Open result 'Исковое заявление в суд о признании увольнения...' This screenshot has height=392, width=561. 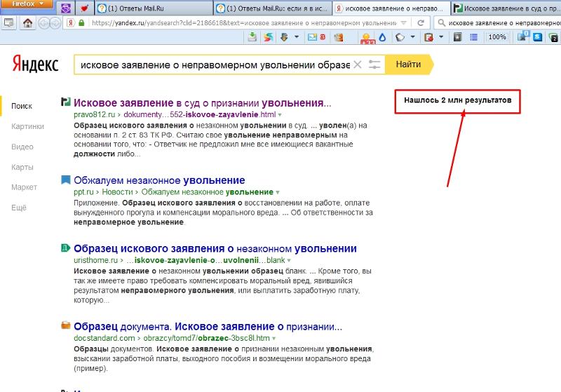(203, 103)
